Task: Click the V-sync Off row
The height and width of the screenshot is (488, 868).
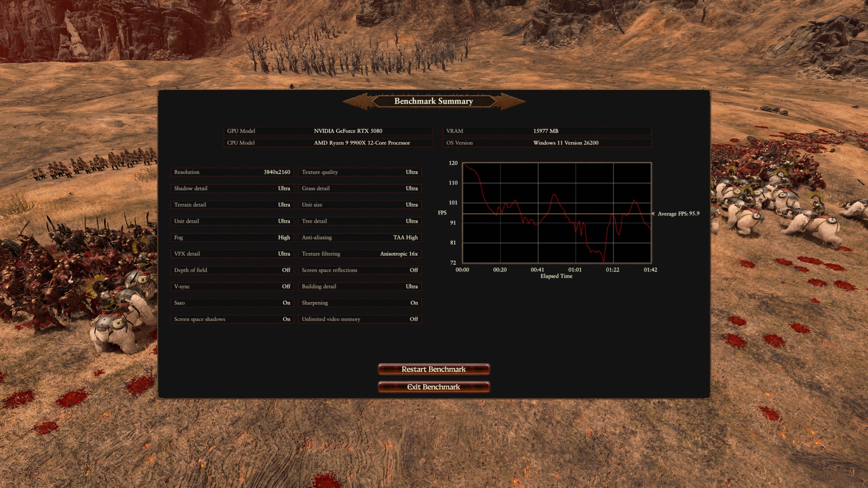Action: click(232, 286)
